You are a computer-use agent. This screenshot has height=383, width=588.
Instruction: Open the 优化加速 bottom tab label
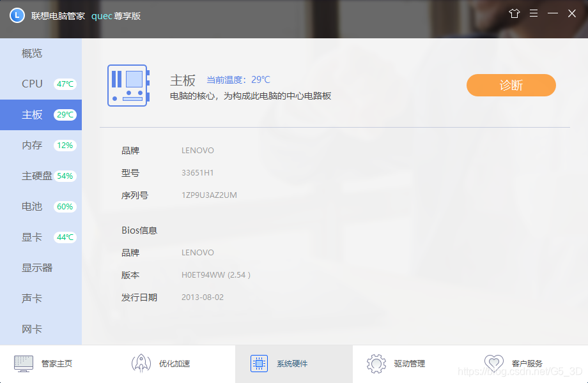click(x=174, y=364)
